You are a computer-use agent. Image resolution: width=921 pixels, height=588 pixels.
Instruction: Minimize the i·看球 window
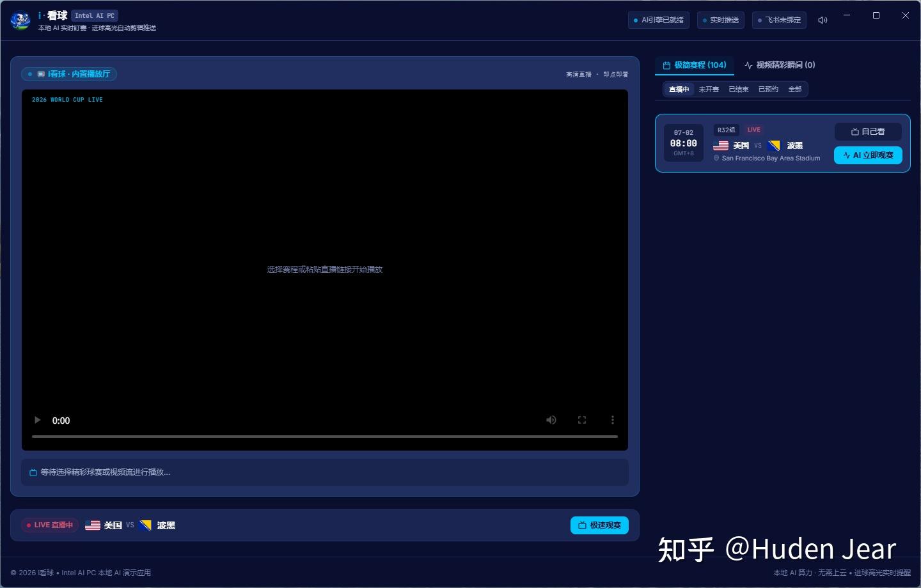[847, 15]
